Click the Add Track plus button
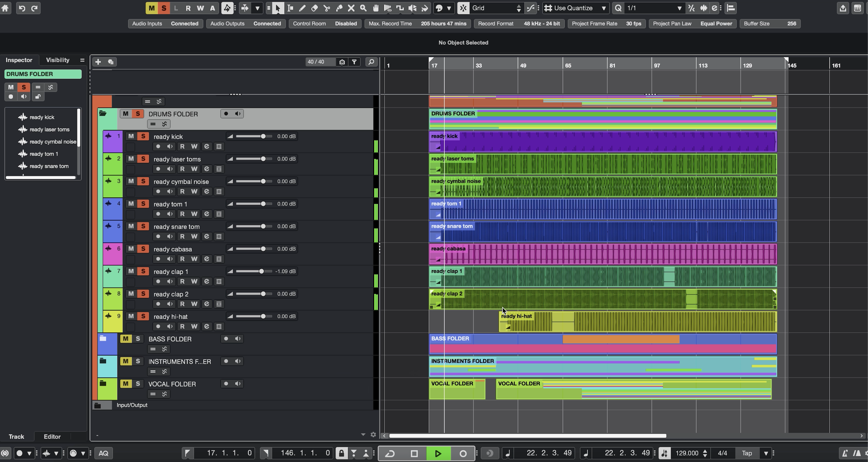Viewport: 868px width, 462px height. pos(98,62)
